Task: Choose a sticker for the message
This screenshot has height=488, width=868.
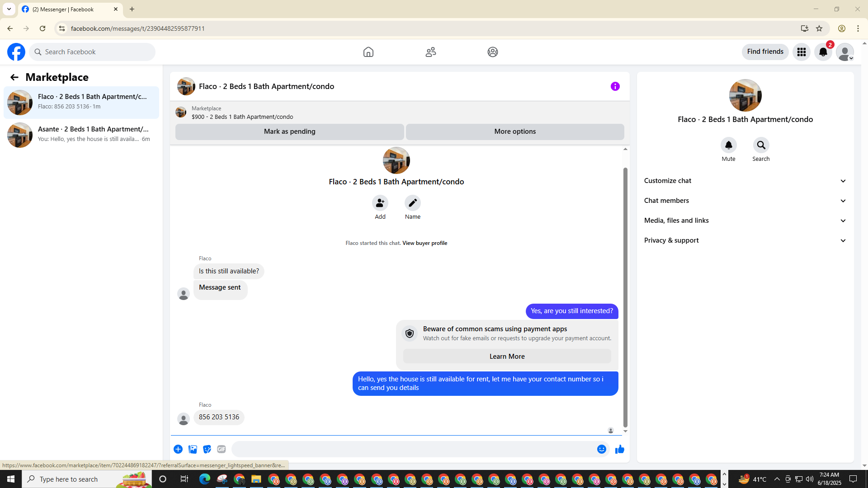Action: [207, 449]
